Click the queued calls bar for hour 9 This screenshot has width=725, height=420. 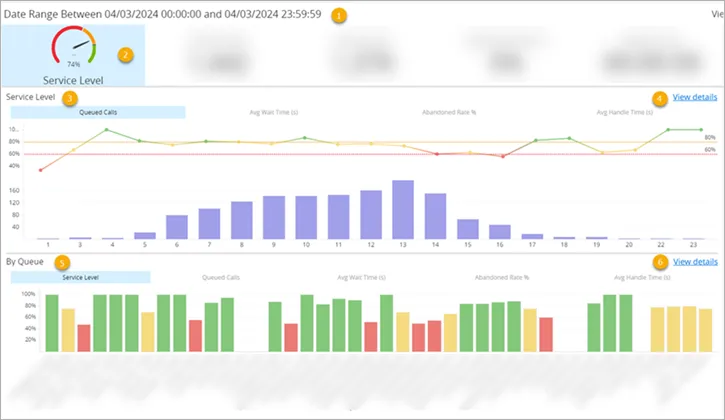click(274, 217)
